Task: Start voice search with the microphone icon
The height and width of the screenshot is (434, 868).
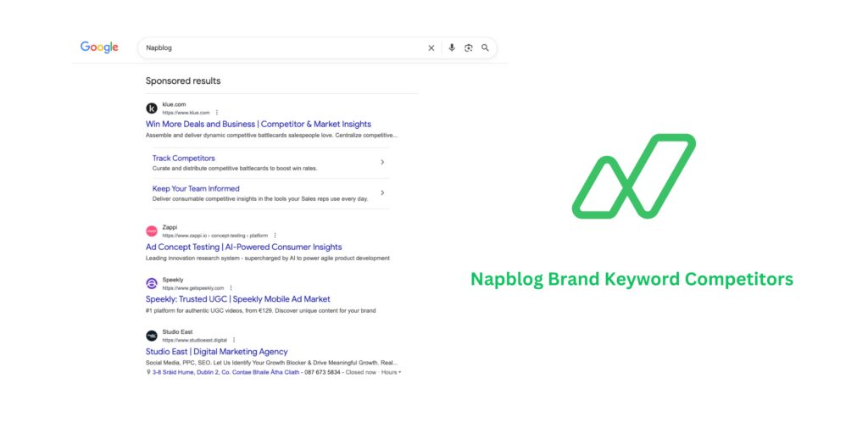Action: (452, 48)
